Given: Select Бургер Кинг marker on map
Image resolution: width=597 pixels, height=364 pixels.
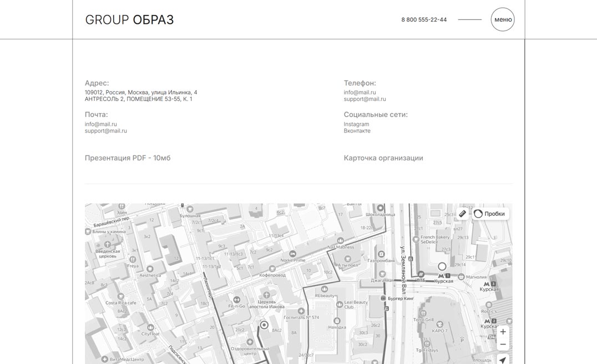Looking at the screenshot, I should [383, 299].
